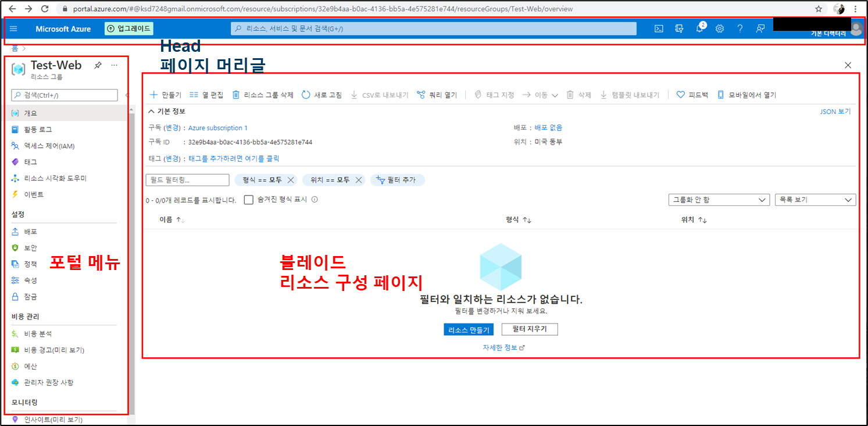Image resolution: width=868 pixels, height=426 pixels.
Task: Toggle 숨겨진 형식 표시 checkbox
Action: (249, 200)
